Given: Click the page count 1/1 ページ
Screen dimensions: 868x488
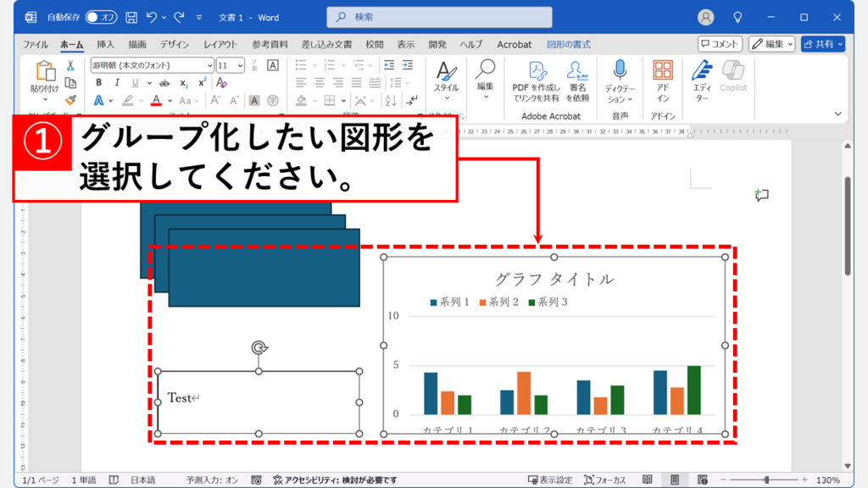Looking at the screenshot, I should [x=41, y=480].
